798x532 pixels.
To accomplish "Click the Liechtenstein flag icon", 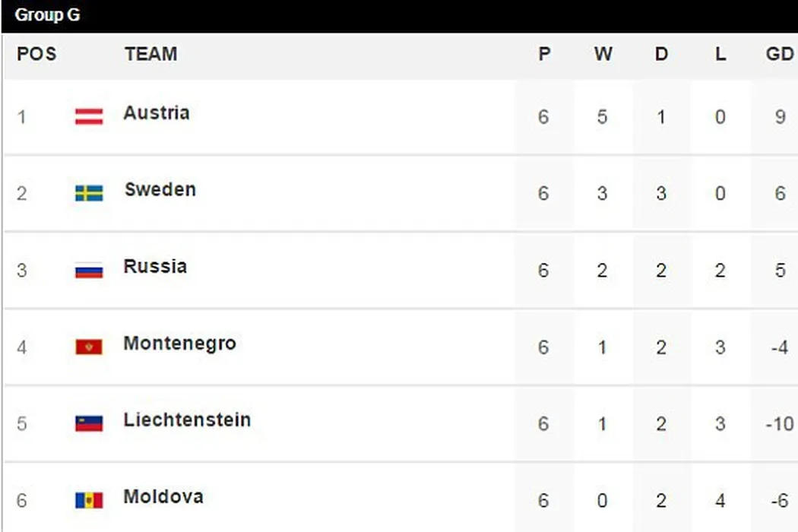I will (89, 423).
